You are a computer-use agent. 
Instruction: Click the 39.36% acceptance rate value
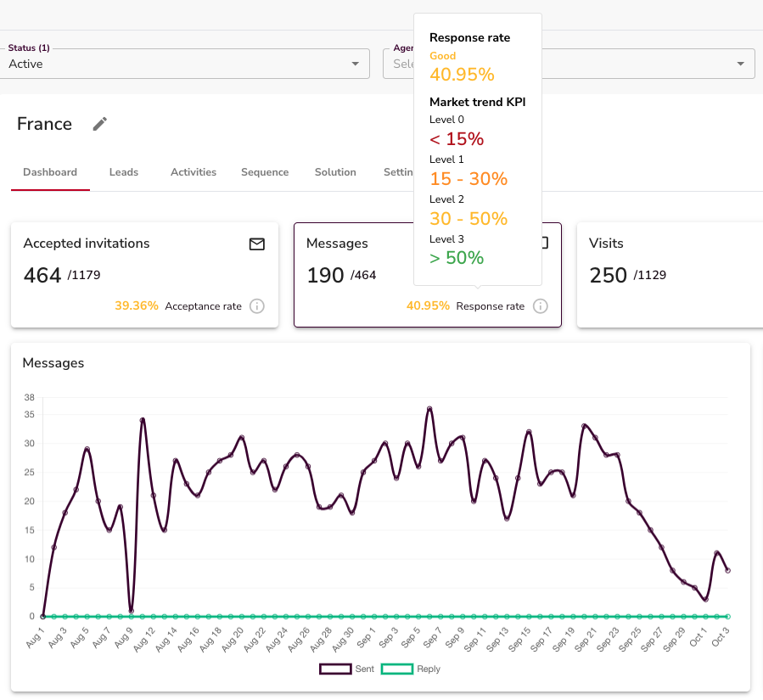point(137,306)
